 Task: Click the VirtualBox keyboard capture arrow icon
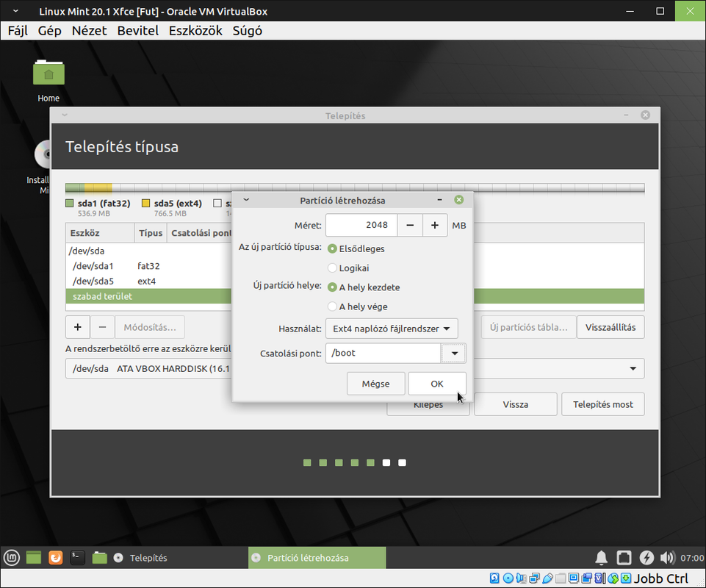click(626, 578)
